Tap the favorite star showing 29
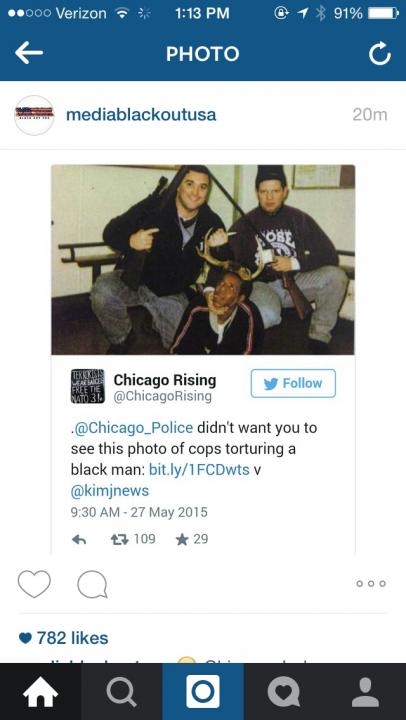The height and width of the screenshot is (720, 406). click(192, 539)
